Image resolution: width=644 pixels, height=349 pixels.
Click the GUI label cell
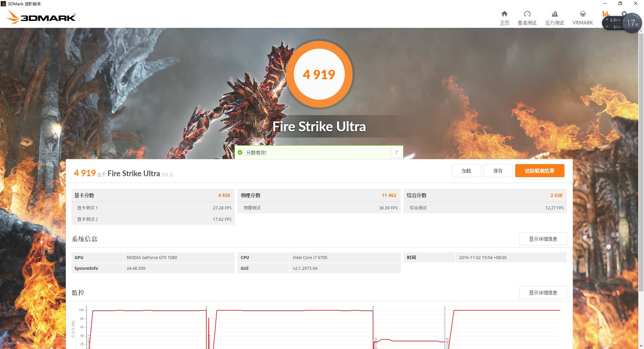pyautogui.click(x=263, y=268)
